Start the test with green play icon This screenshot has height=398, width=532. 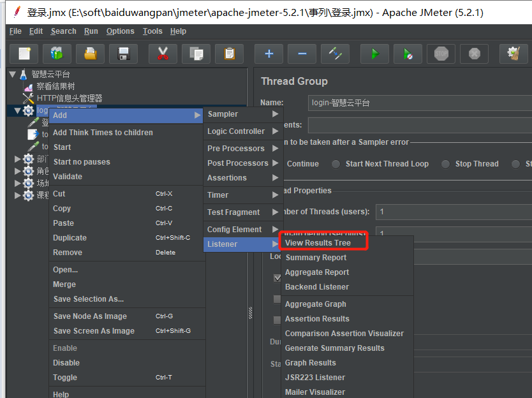(x=374, y=54)
